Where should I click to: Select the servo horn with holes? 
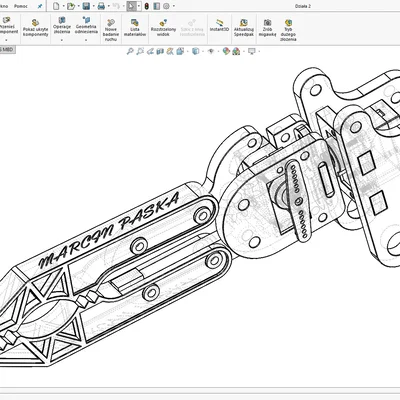tap(298, 200)
